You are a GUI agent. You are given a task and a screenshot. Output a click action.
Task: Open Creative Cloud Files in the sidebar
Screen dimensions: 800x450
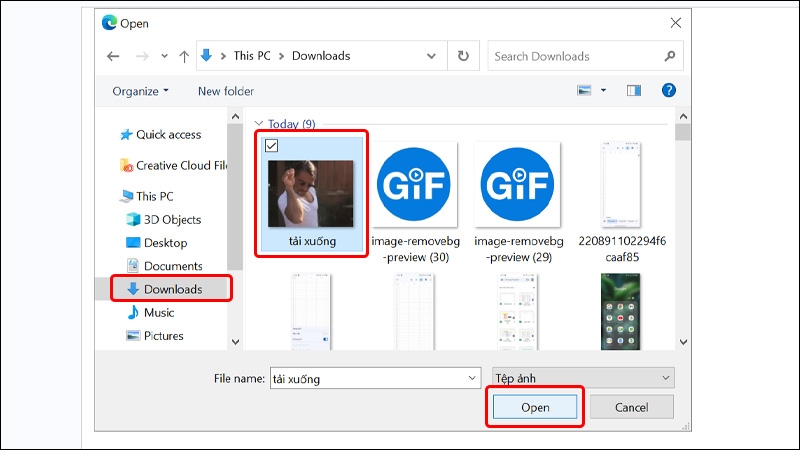(173, 165)
